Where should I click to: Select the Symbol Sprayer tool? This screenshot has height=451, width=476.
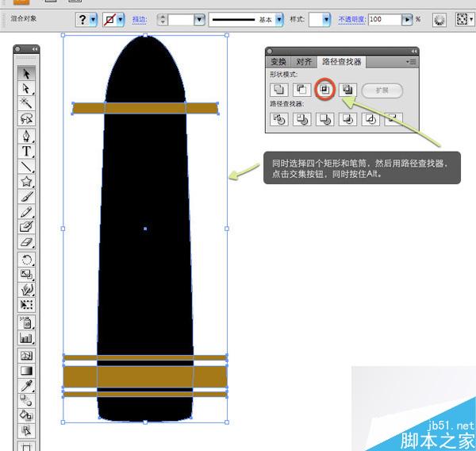26,322
